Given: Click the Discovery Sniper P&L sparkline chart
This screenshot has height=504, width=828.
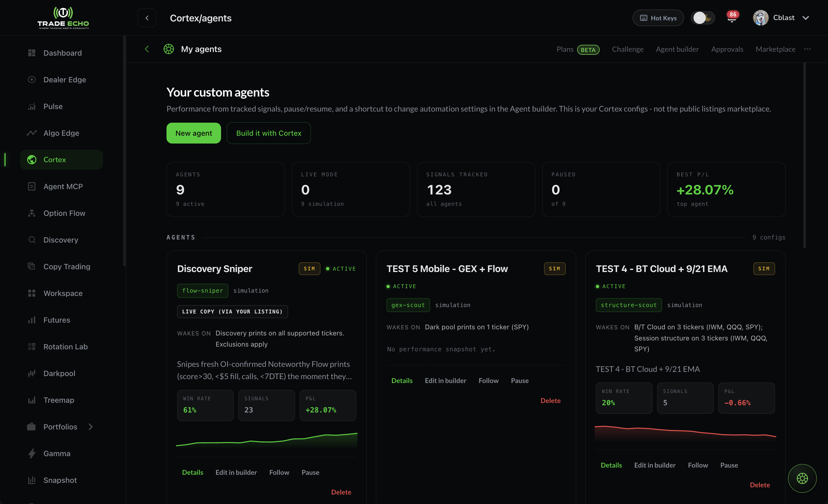Looking at the screenshot, I should pyautogui.click(x=266, y=441).
